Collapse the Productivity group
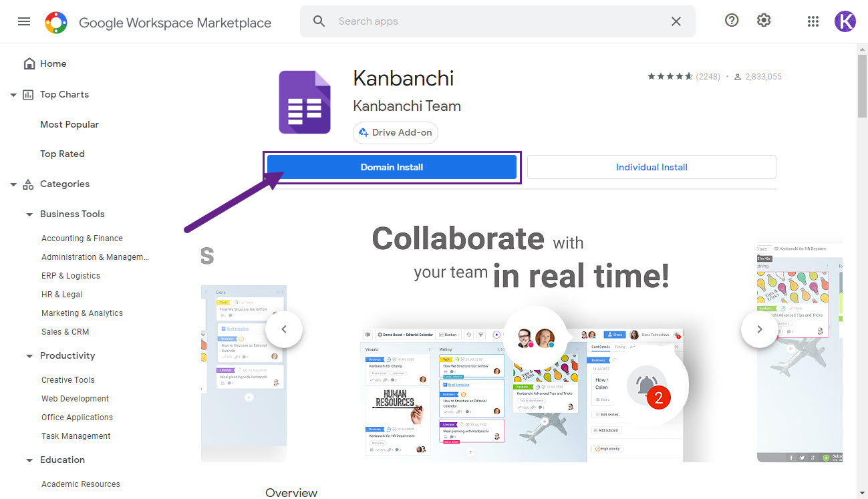Screen dimensions: 868x499 tap(29, 356)
